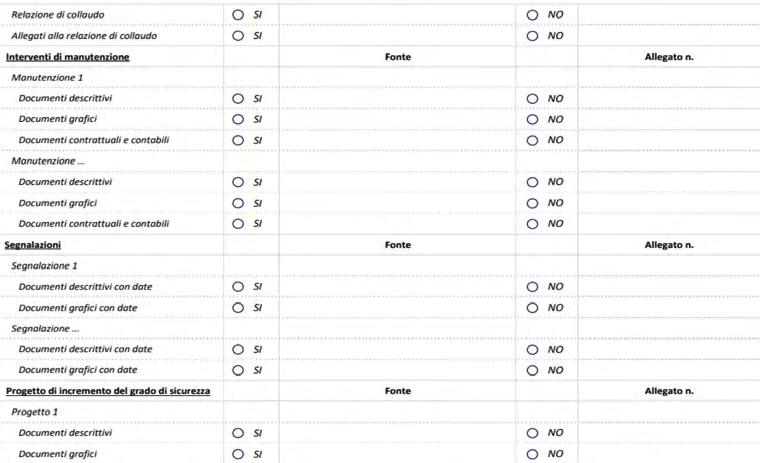The height and width of the screenshot is (463, 760).
Task: Choose NO for Progetto 1 Documenti grafici
Action: pyautogui.click(x=533, y=454)
